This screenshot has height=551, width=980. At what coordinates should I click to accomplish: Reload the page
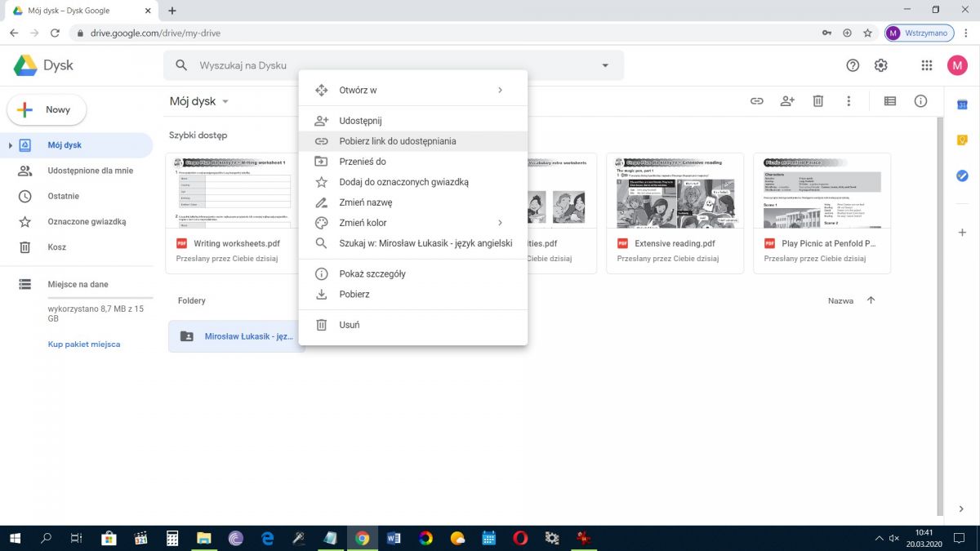[55, 33]
